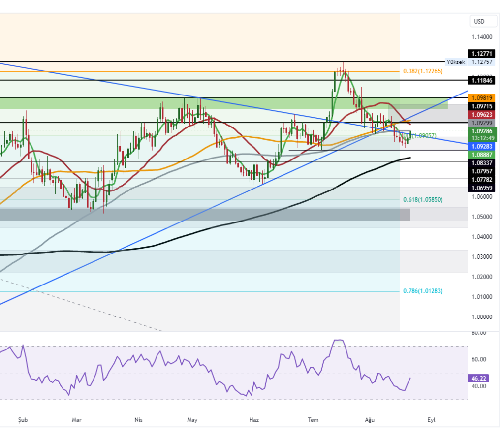Select the May label on time axis

192,420
